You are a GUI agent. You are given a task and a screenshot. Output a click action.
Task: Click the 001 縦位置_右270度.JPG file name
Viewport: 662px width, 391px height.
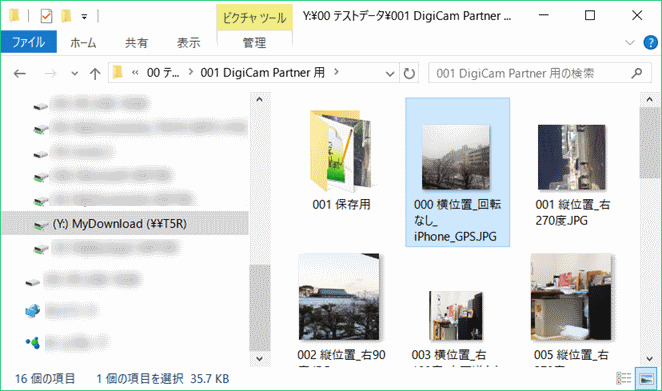click(x=572, y=212)
